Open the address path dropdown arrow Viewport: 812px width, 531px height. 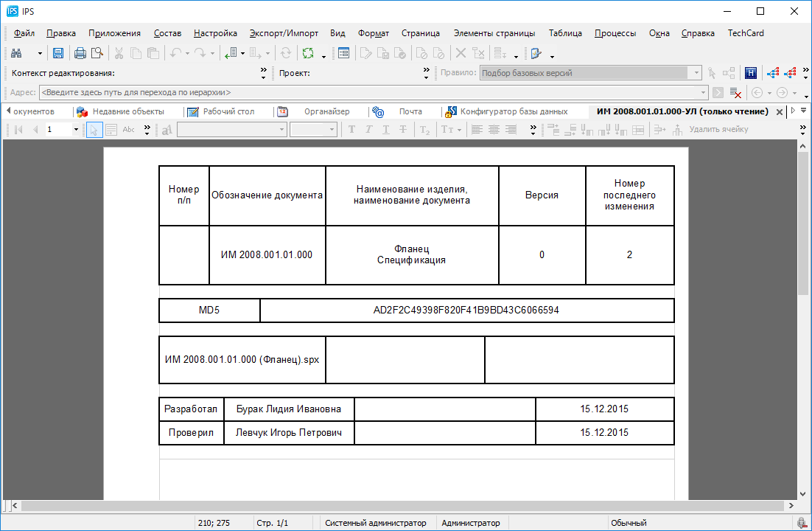[x=704, y=93]
